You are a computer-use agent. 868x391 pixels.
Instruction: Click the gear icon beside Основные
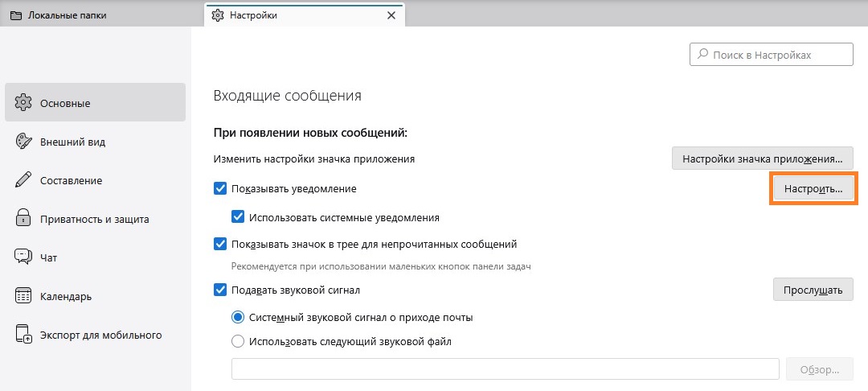coord(23,103)
